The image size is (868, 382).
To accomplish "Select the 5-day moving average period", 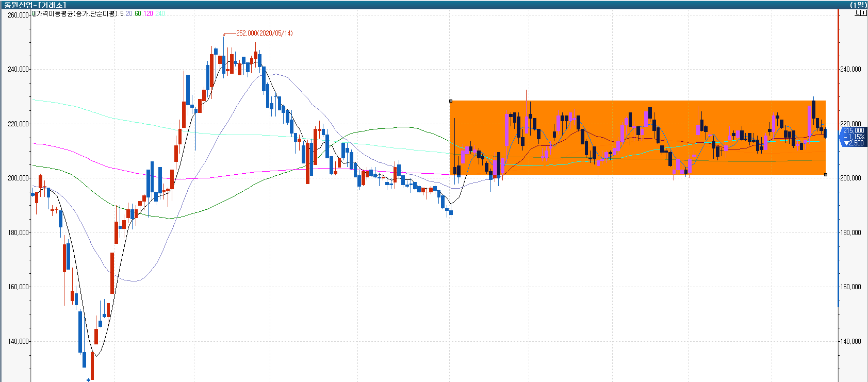I will [x=122, y=13].
